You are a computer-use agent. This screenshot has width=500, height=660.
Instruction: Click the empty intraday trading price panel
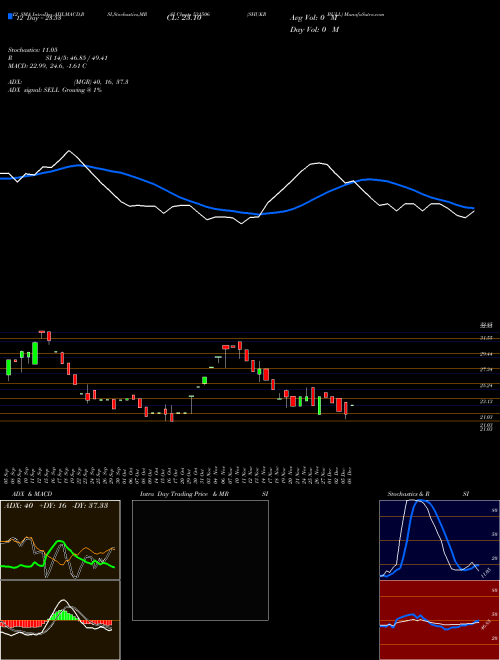point(200,560)
